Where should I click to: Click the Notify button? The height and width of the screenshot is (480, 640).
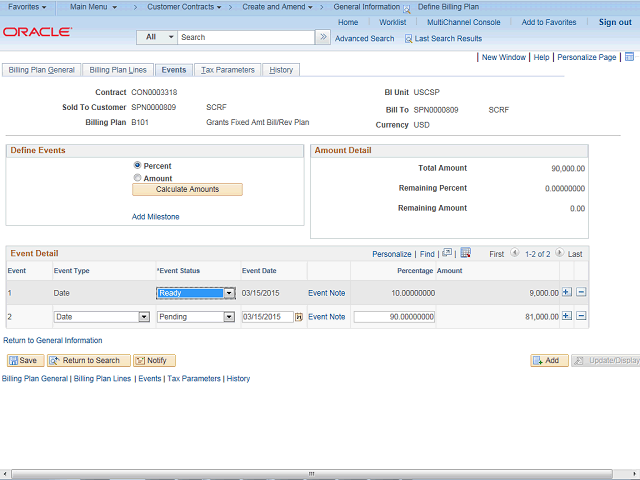coord(154,360)
